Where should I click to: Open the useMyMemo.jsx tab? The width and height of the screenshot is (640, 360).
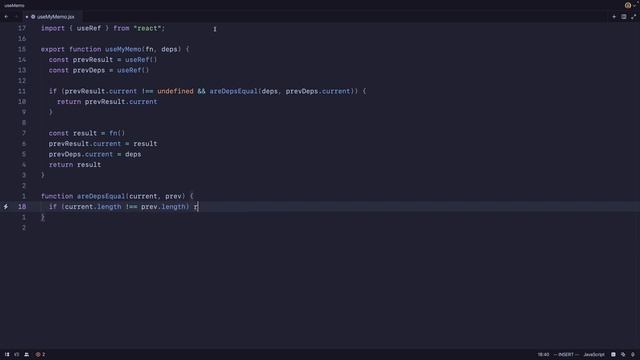(52, 17)
